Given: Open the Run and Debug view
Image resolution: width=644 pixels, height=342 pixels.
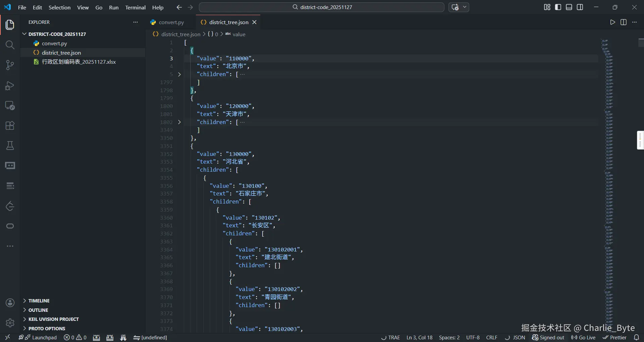Looking at the screenshot, I should 10,85.
